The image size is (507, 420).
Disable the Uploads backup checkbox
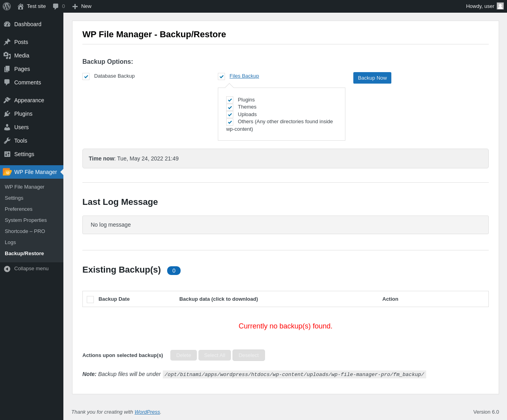230,115
